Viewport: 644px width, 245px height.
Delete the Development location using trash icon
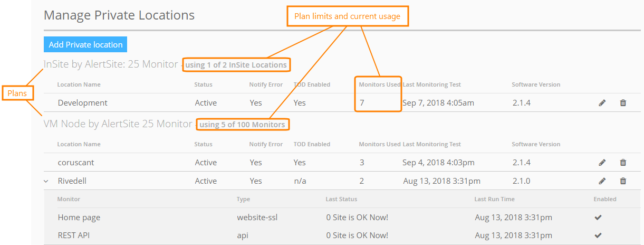click(623, 103)
